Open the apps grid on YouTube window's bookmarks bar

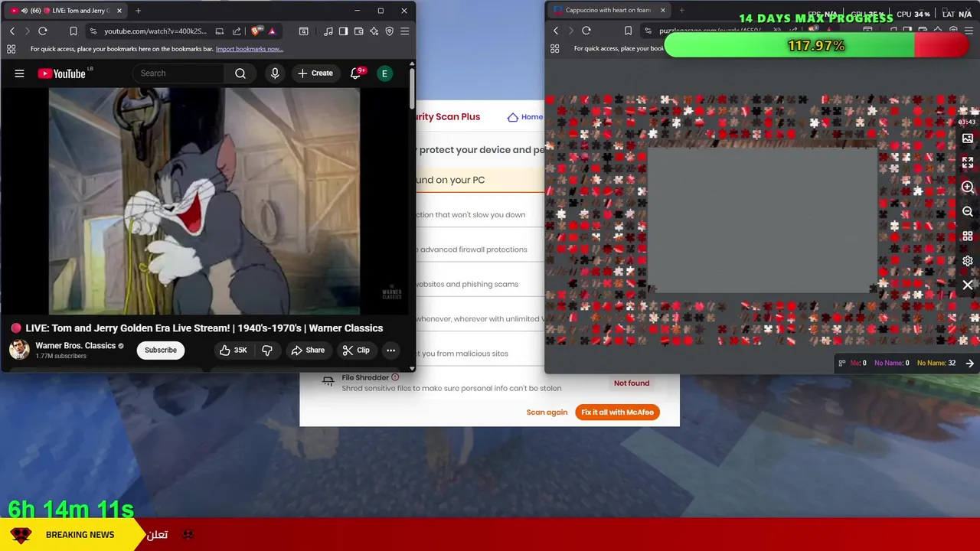(x=11, y=49)
